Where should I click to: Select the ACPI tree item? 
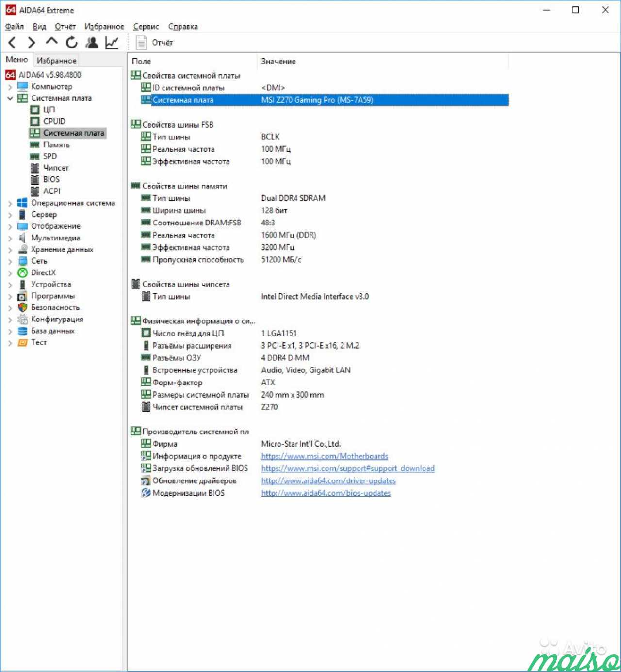(x=51, y=191)
